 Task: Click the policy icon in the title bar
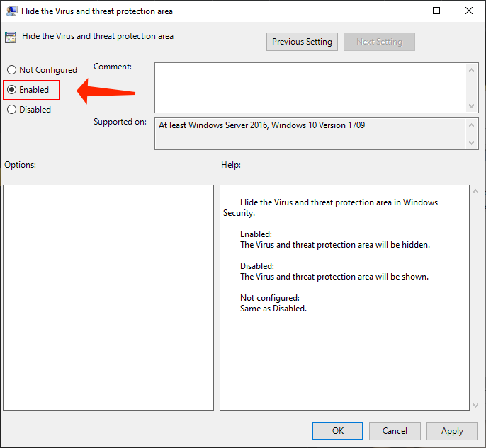12,11
